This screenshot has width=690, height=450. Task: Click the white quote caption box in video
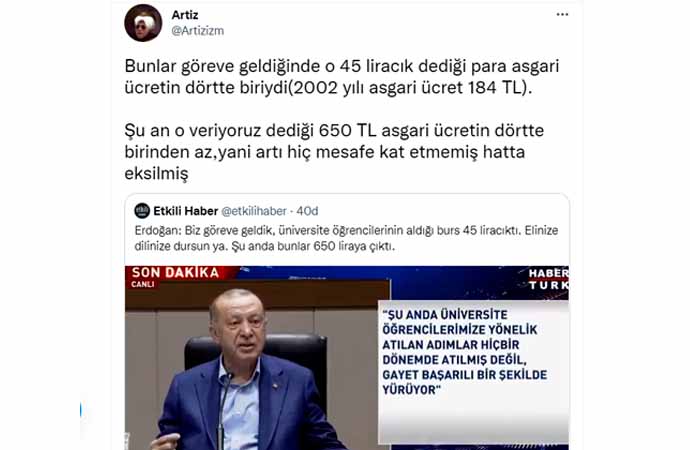(x=473, y=372)
